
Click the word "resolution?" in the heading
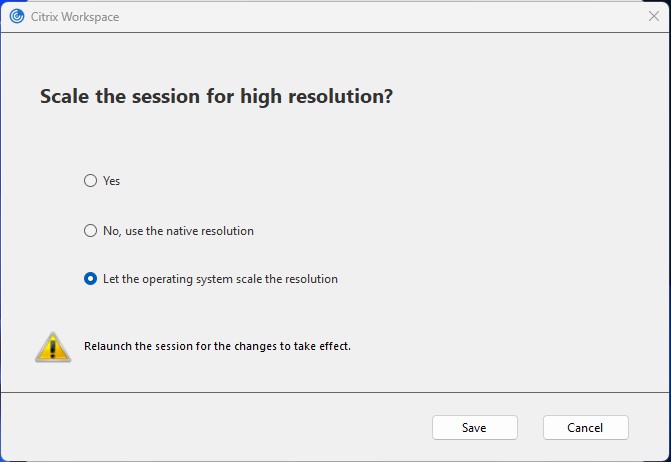tap(341, 97)
